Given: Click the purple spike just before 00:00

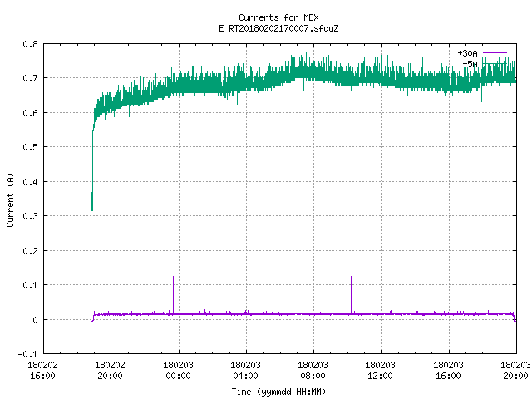Looking at the screenshot, I should click(174, 294).
